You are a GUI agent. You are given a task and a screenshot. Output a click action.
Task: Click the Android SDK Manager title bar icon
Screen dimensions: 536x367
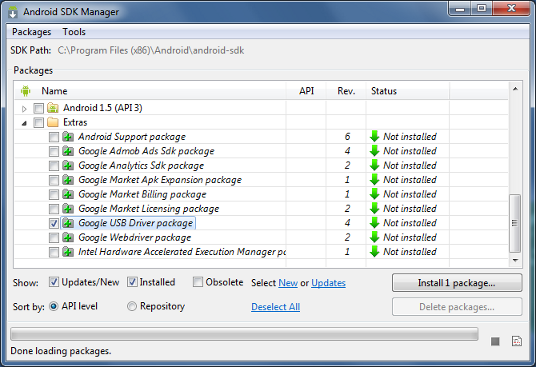coord(13,12)
